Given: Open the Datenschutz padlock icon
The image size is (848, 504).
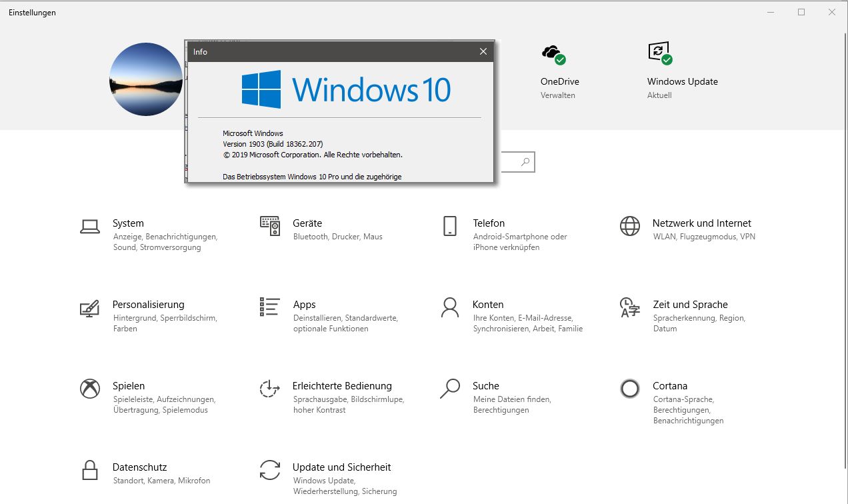Looking at the screenshot, I should 90,470.
